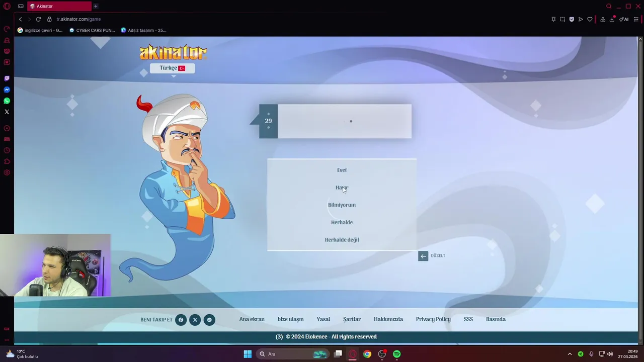Open the pinboard pin icon in toolbar

tap(553, 19)
